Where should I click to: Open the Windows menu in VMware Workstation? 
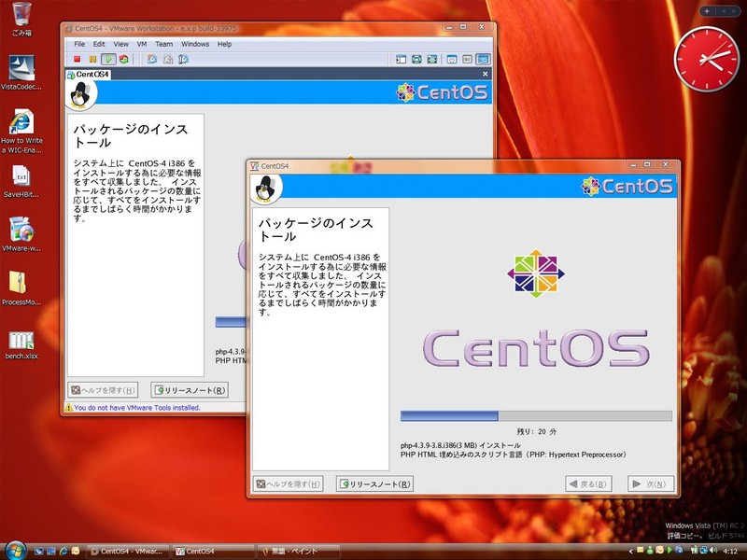[x=195, y=44]
